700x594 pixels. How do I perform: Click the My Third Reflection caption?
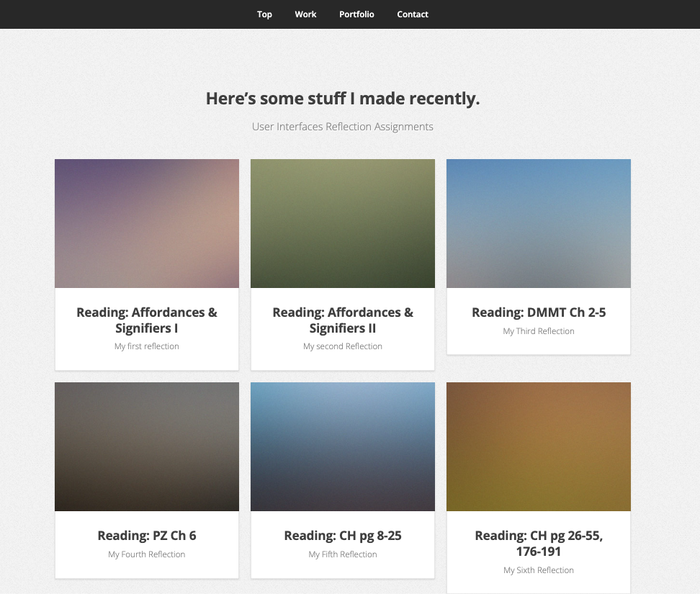pyautogui.click(x=539, y=331)
